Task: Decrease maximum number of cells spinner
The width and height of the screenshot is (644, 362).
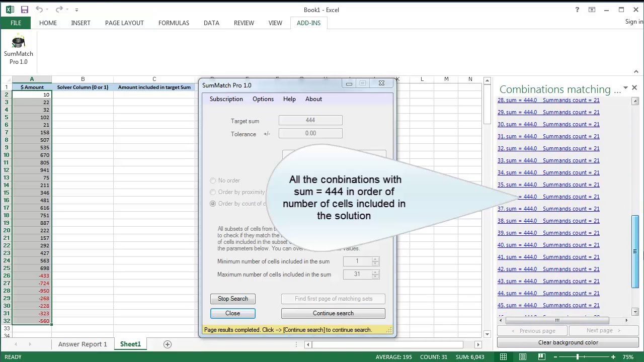Action: pyautogui.click(x=375, y=277)
